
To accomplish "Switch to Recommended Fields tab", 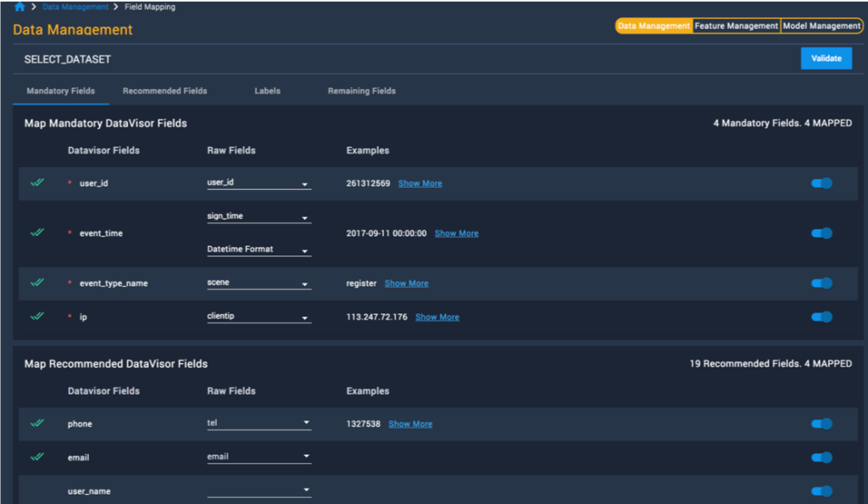I will [165, 91].
